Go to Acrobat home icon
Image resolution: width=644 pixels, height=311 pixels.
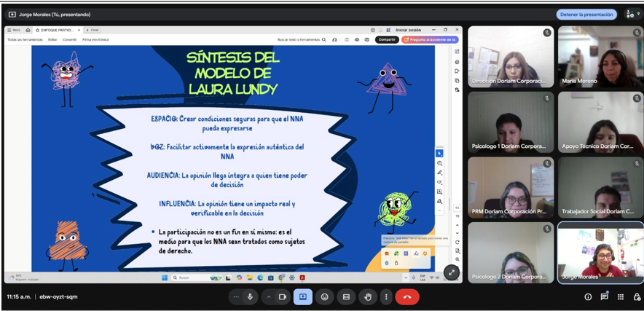click(28, 30)
